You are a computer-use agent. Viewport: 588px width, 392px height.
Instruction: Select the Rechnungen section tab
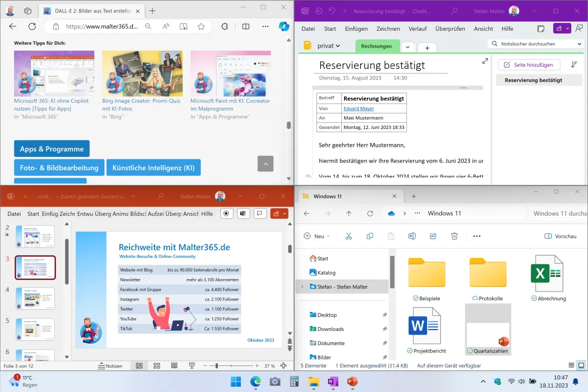tap(376, 46)
